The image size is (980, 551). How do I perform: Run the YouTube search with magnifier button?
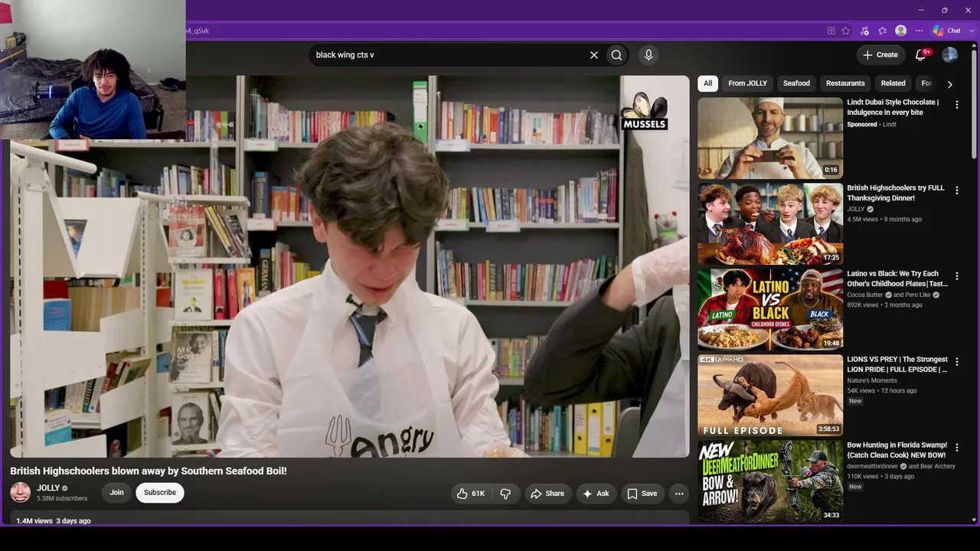click(x=616, y=55)
